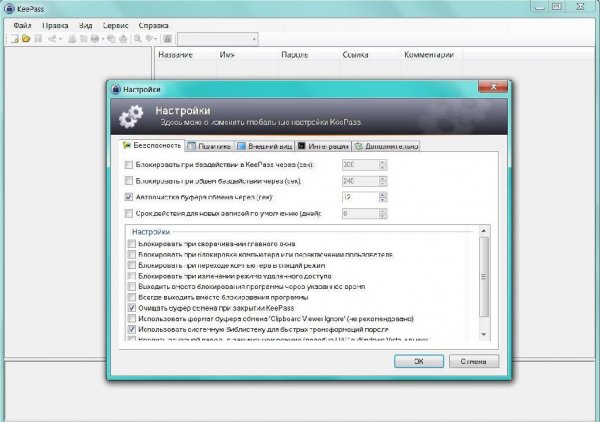
Task: Switch to the Интеграция tab
Action: [323, 146]
